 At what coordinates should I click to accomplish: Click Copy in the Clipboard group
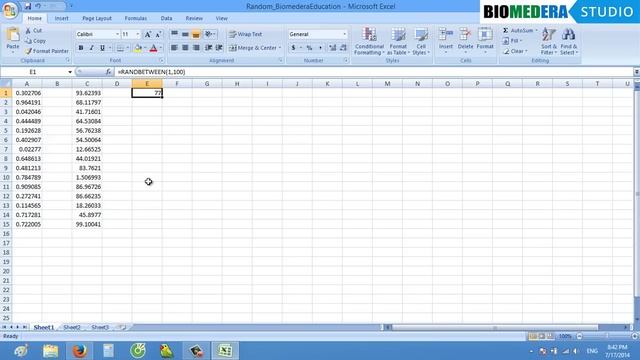(35, 41)
